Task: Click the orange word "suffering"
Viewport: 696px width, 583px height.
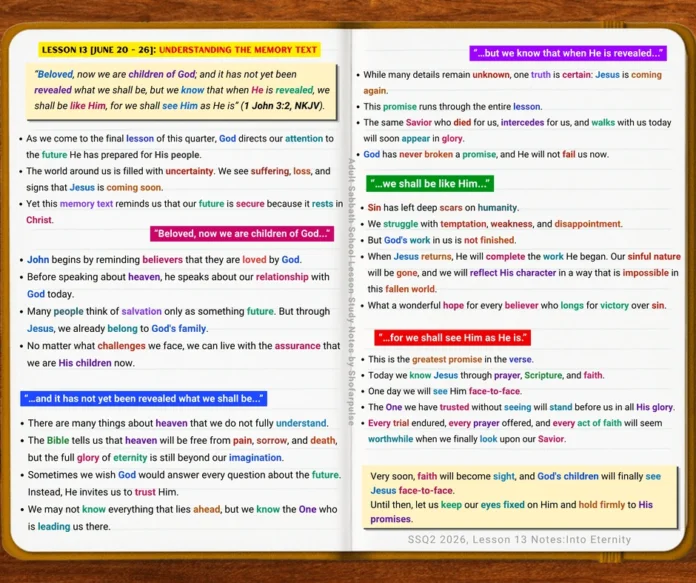Action: tap(269, 171)
